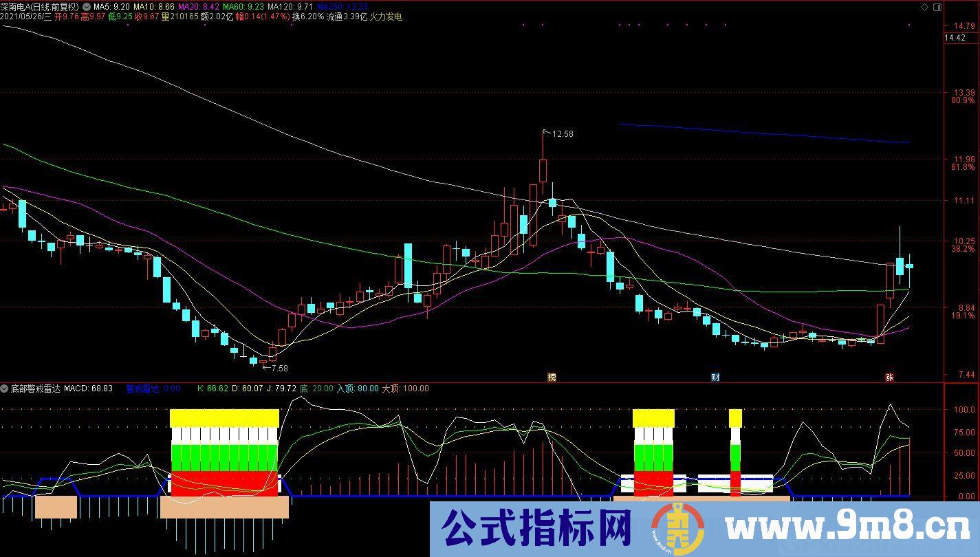Click the diamond icon at chart top-right
The image size is (980, 557).
924,7
